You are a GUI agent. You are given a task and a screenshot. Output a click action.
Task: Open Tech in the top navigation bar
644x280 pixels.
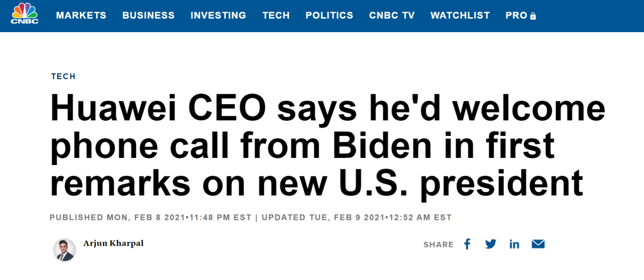(x=275, y=15)
